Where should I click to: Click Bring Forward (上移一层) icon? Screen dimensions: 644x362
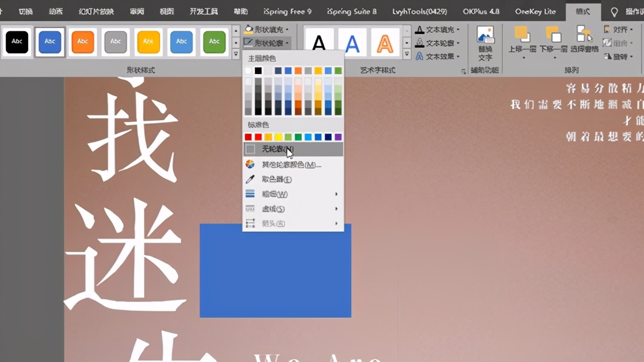[522, 34]
